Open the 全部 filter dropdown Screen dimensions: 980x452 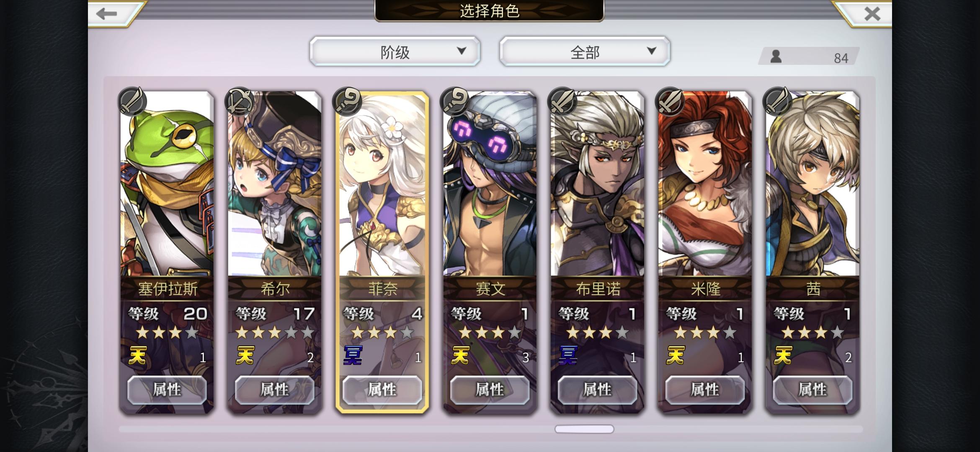click(585, 51)
